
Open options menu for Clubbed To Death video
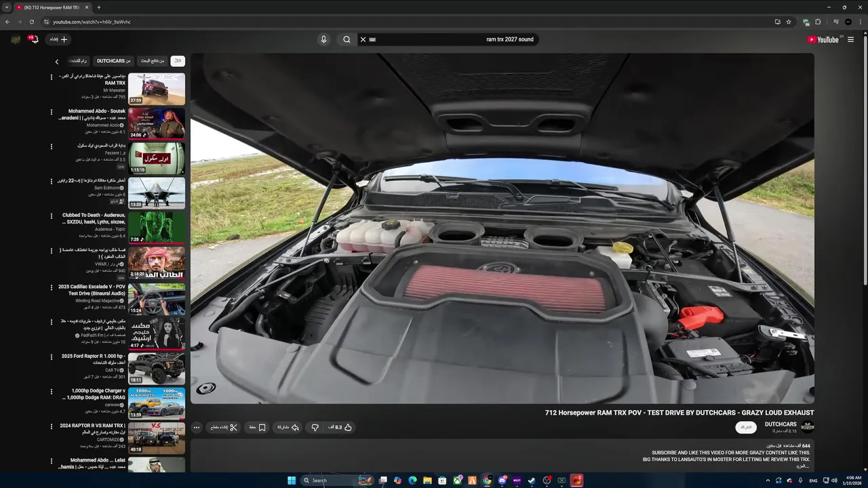(51, 216)
